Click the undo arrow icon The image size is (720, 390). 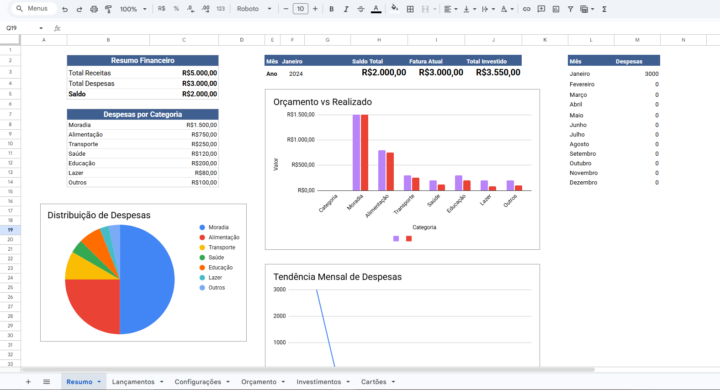(65, 9)
